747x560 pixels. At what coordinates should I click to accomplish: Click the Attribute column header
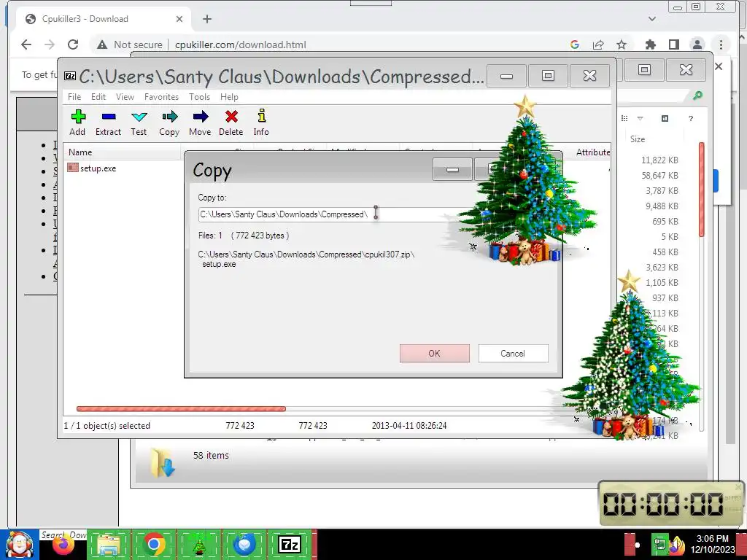pyautogui.click(x=592, y=152)
